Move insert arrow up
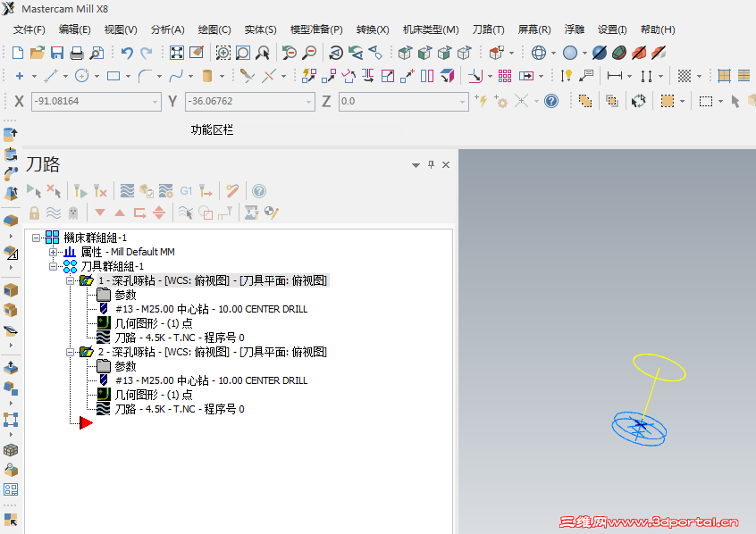This screenshot has height=534, width=756. 120,213
